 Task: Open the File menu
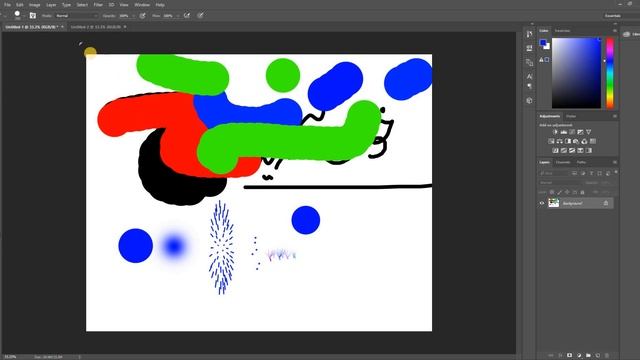pos(7,5)
